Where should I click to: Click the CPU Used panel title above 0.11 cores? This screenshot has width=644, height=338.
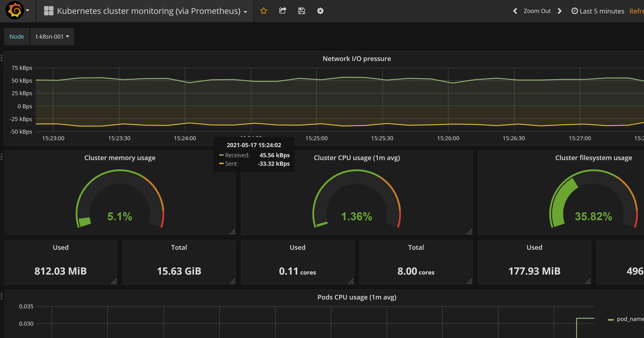pos(297,247)
